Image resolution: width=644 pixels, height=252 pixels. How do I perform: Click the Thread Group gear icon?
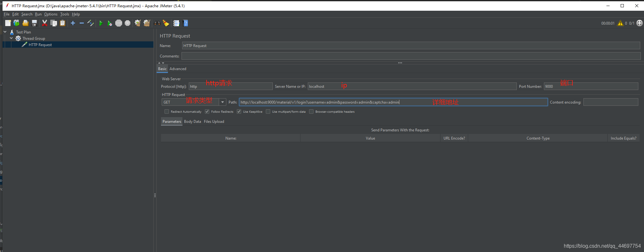click(18, 38)
